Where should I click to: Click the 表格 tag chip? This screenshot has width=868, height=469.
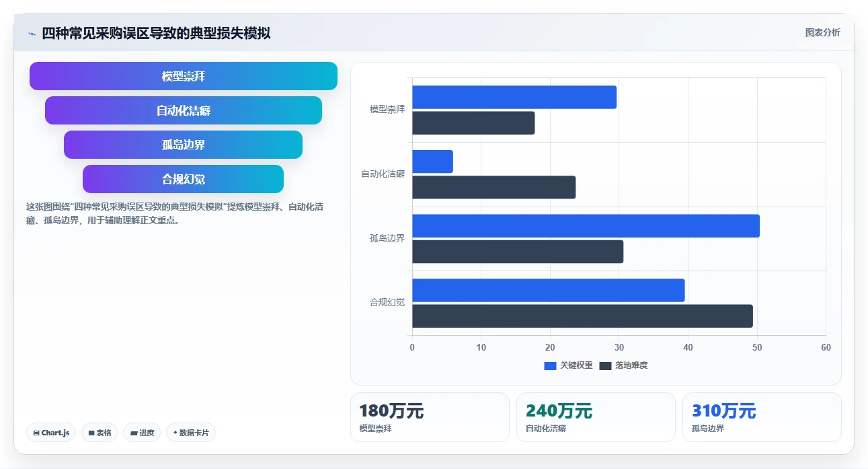pyautogui.click(x=100, y=433)
